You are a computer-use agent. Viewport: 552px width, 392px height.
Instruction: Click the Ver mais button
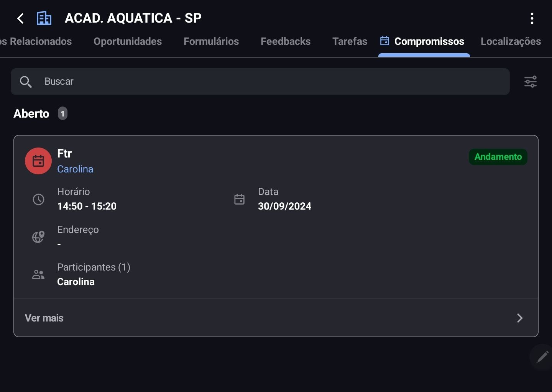tap(276, 318)
